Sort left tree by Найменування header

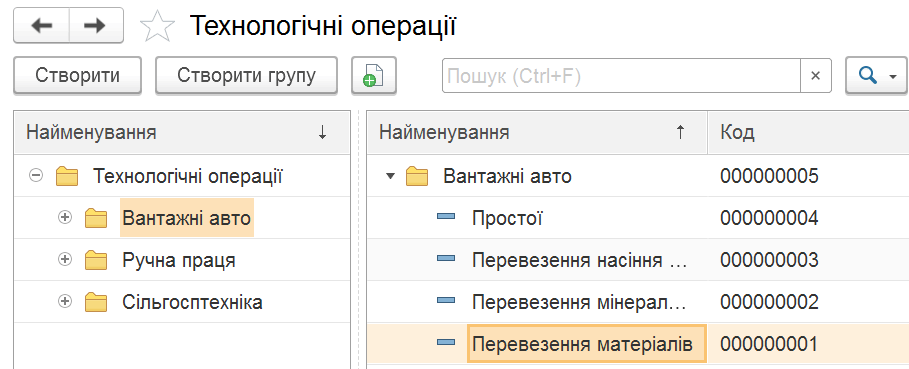coord(182,133)
